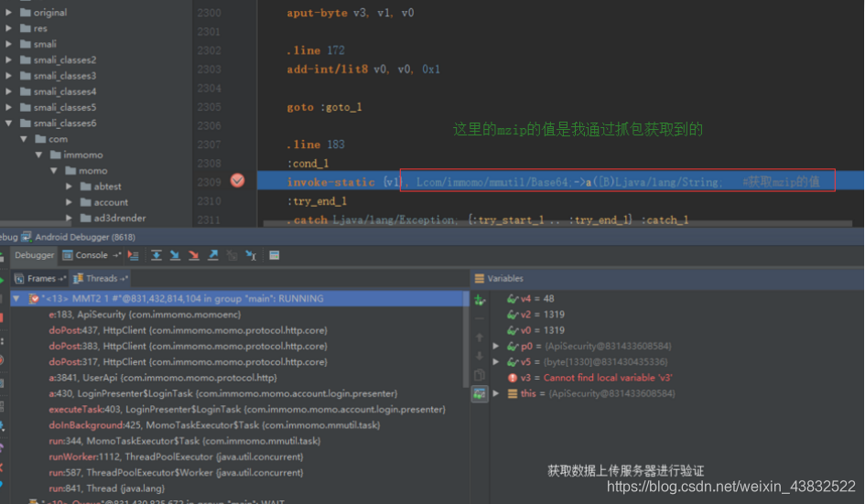Viewport: 865px width, 504px height.
Task: Collapse the momo folder
Action: click(53, 170)
